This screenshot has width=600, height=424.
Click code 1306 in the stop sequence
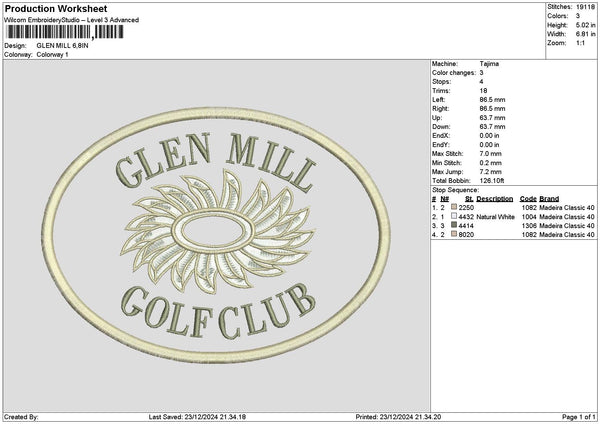[528, 226]
